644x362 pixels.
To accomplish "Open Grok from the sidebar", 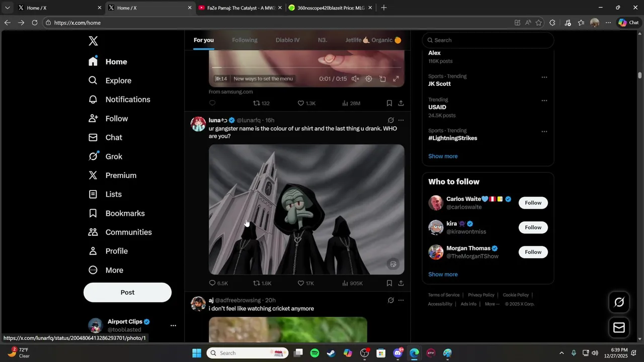I will point(105,156).
